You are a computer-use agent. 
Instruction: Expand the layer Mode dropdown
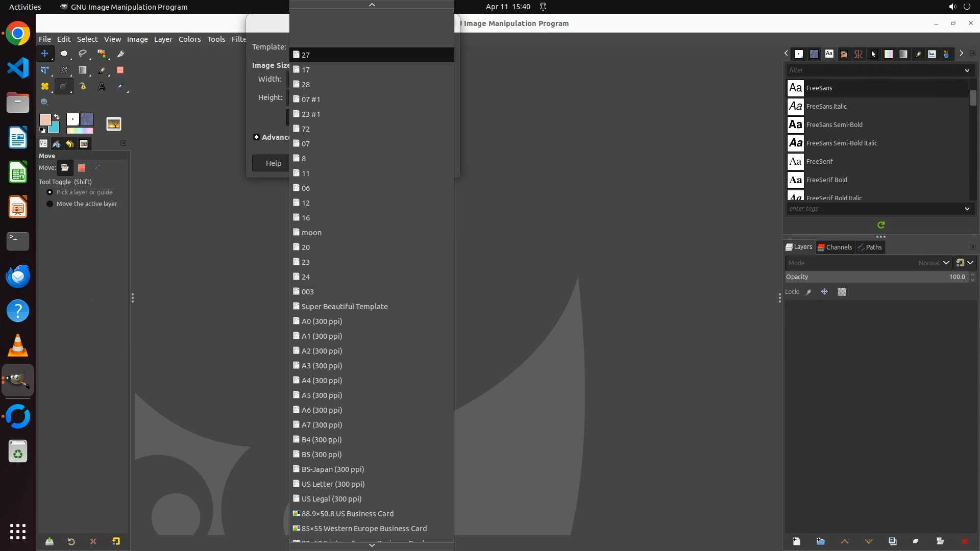[x=946, y=263]
